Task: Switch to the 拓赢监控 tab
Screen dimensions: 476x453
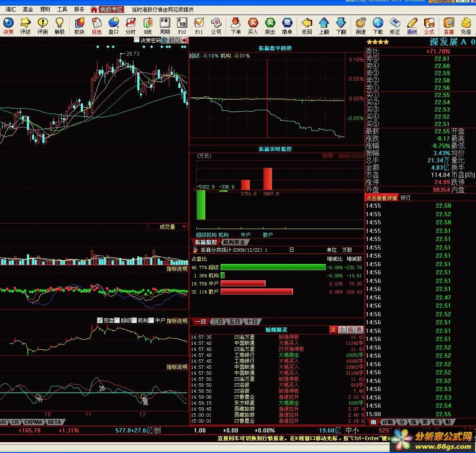Action: (206, 242)
